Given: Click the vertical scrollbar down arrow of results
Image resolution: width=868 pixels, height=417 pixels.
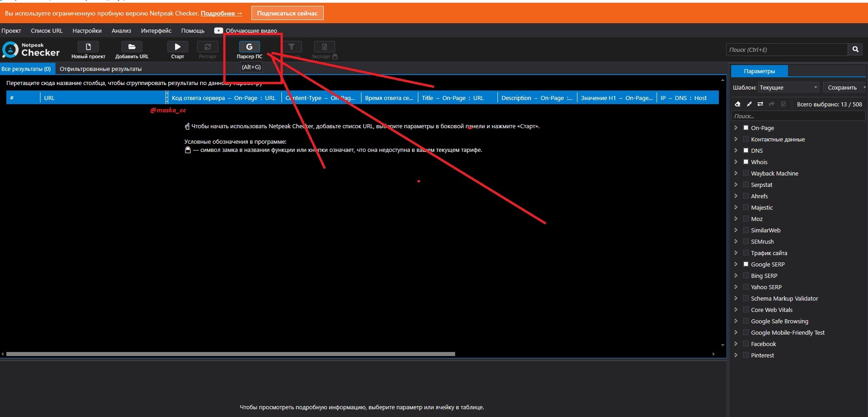Looking at the screenshot, I should 722,345.
